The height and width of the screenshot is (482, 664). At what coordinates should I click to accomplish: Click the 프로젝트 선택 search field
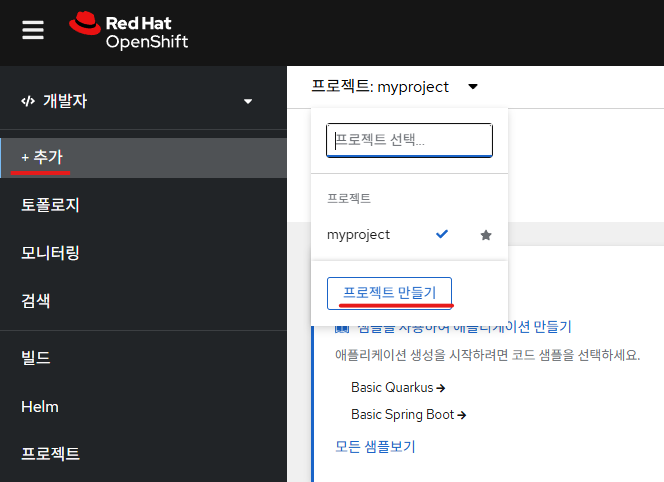pyautogui.click(x=409, y=140)
